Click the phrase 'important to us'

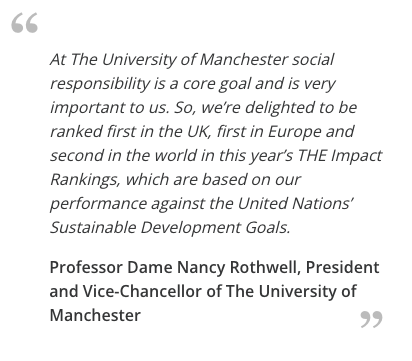(110, 108)
